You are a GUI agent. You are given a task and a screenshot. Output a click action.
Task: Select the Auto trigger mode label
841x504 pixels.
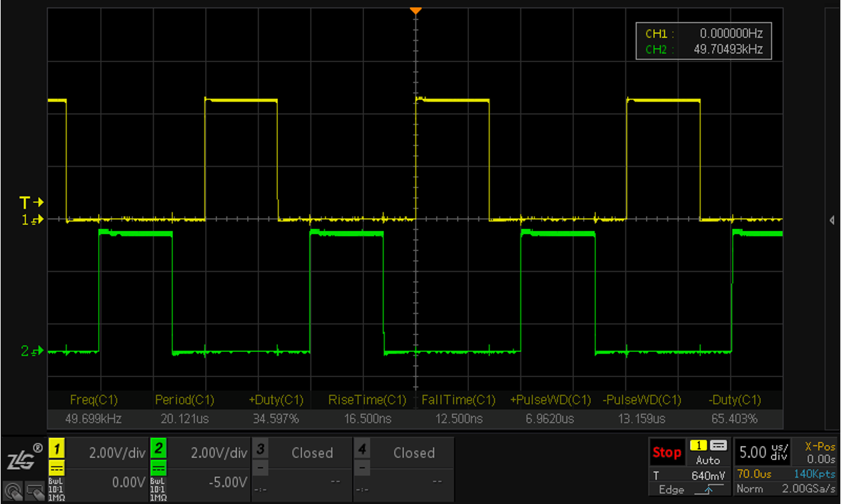click(x=708, y=461)
